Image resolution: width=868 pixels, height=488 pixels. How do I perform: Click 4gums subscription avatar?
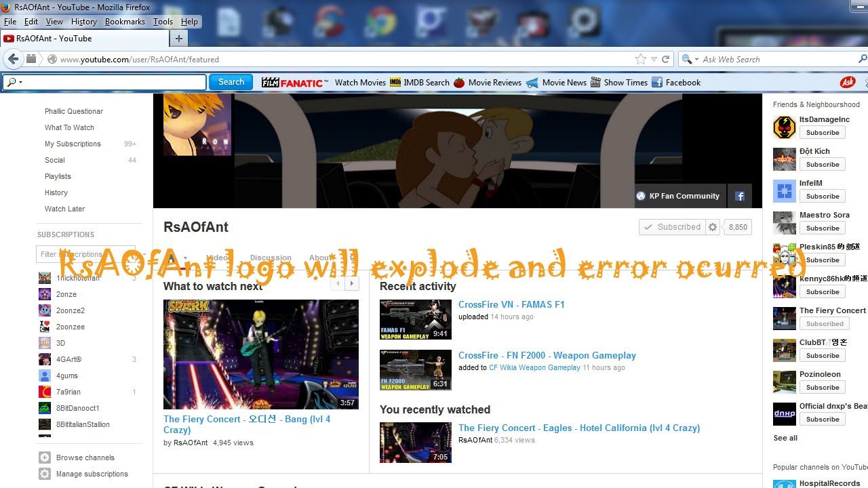pos(44,375)
